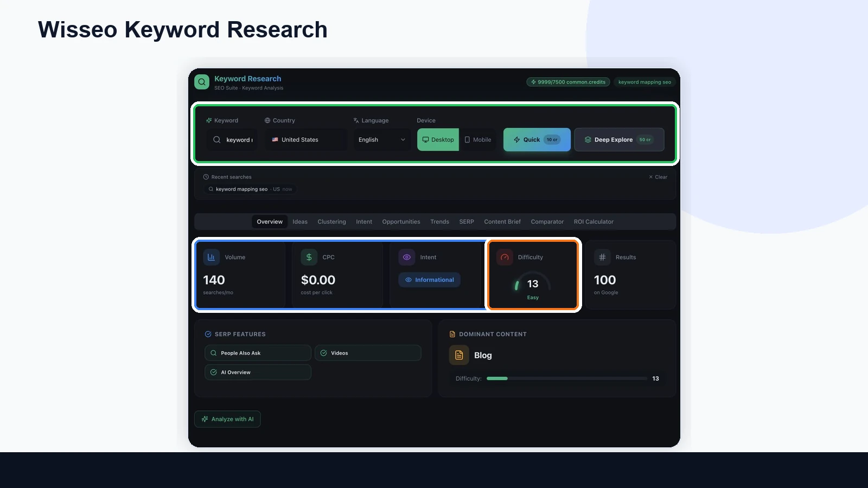This screenshot has width=868, height=488.
Task: Open the Trends tab
Action: [x=439, y=222]
